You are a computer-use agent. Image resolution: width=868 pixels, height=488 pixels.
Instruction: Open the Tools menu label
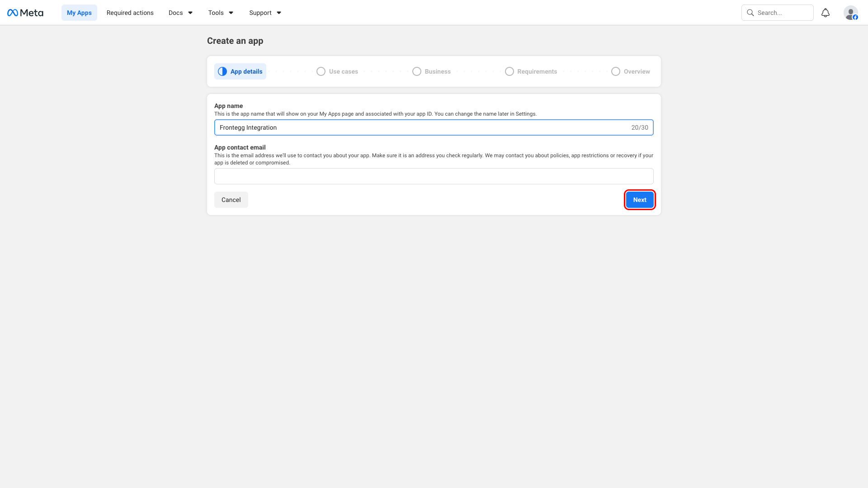tap(216, 13)
